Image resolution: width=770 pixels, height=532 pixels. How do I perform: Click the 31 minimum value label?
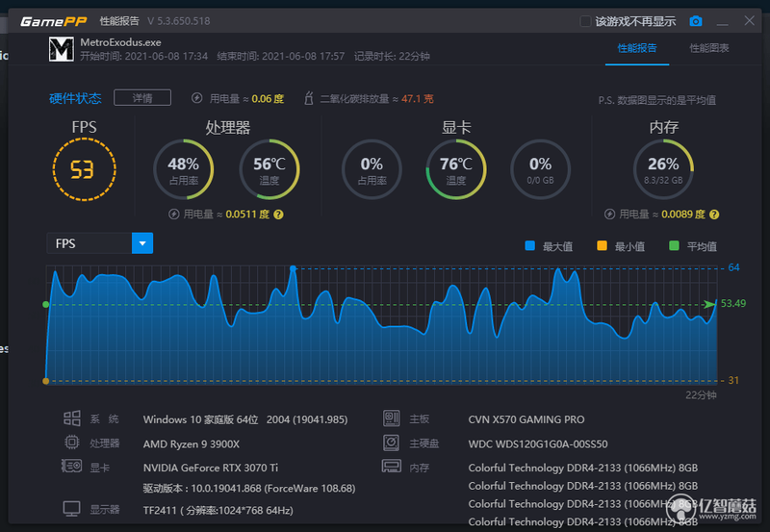[x=733, y=380]
